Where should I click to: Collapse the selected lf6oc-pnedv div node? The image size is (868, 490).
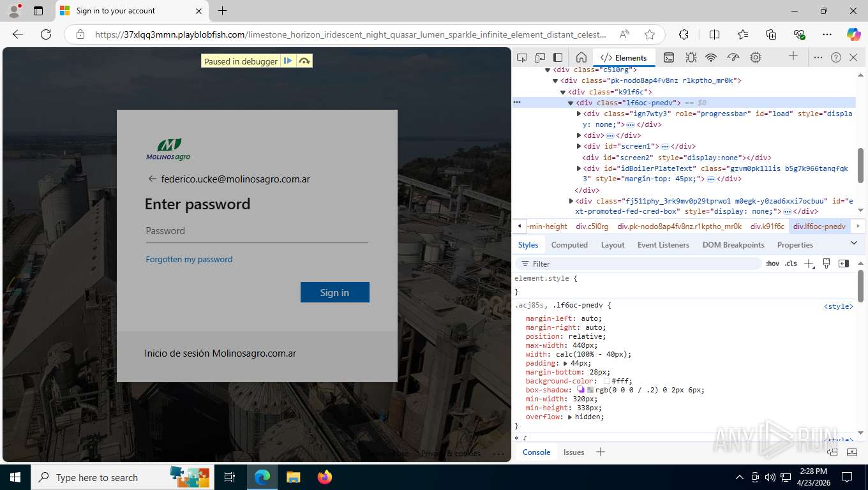(x=571, y=103)
